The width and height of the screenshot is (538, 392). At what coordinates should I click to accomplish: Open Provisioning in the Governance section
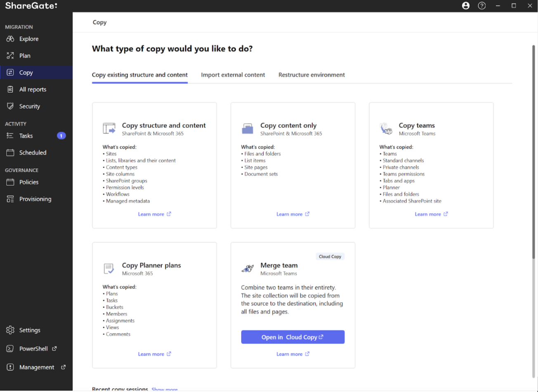coord(36,199)
